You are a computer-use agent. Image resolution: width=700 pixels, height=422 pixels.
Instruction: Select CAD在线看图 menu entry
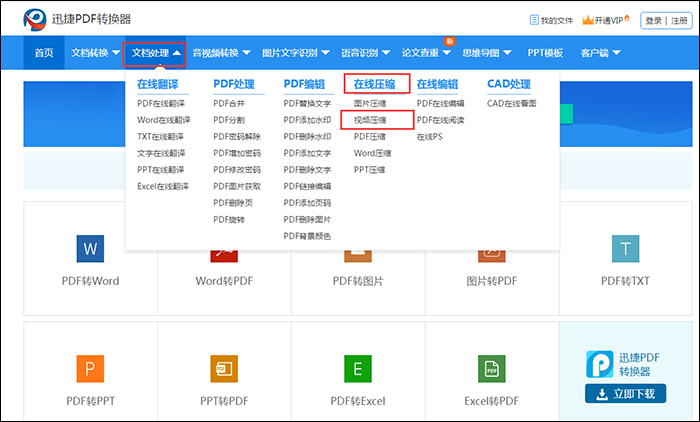coord(512,103)
